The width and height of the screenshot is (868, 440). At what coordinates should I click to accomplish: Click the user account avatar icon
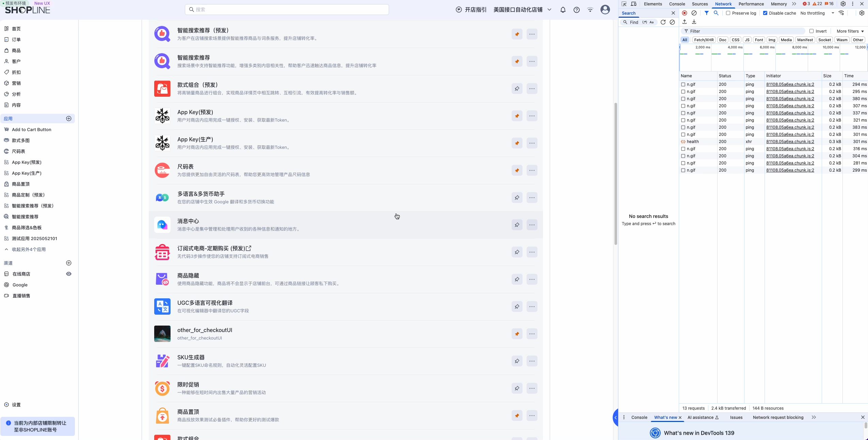[605, 10]
